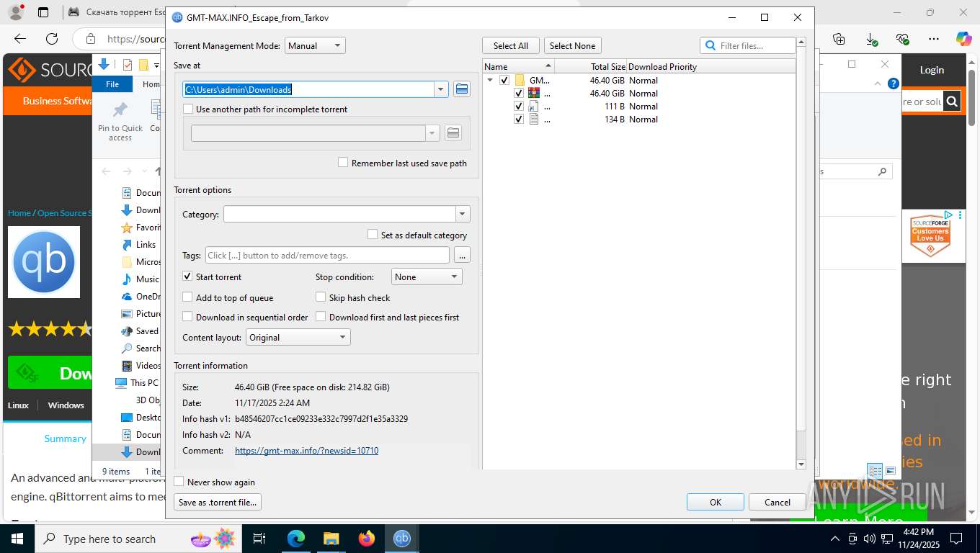Select the Windows platform tab on SourceForge
Image resolution: width=980 pixels, height=553 pixels.
click(66, 405)
